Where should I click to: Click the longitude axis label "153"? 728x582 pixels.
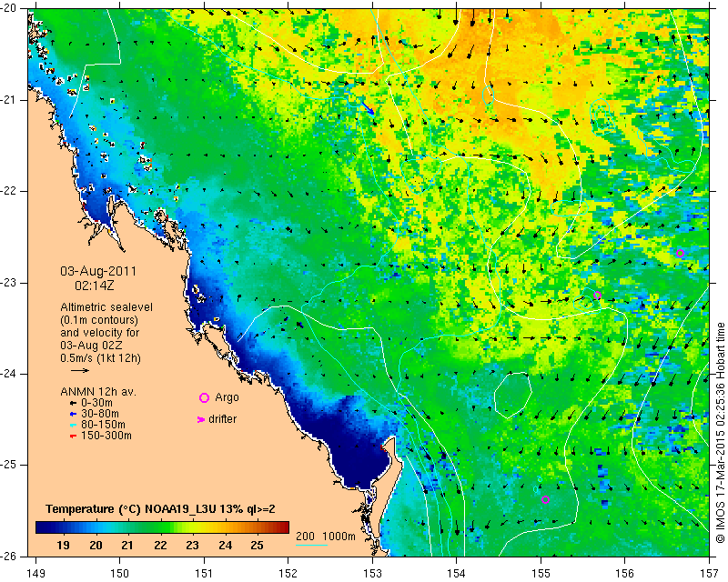372,574
